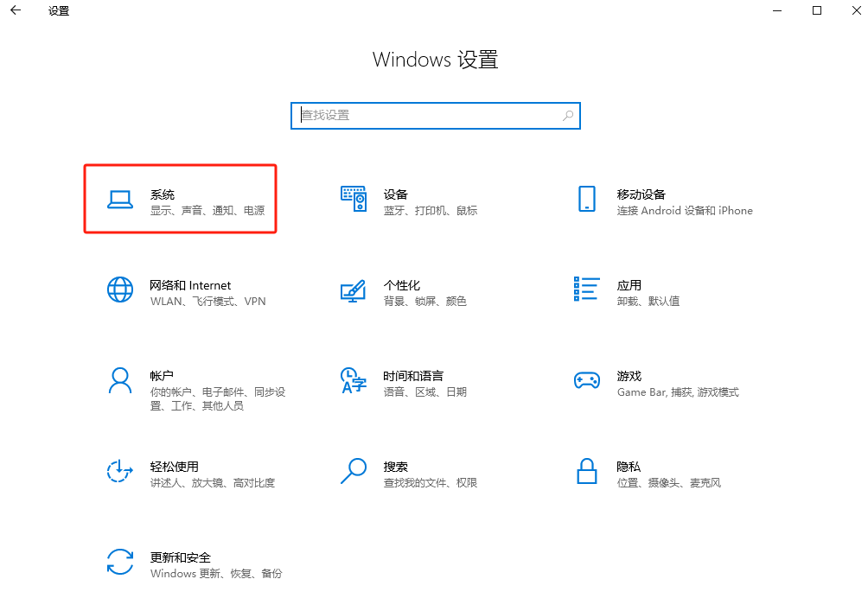This screenshot has height=611, width=868.
Task: Click the text 连接 Android 设备和 iPhone
Action: coord(685,211)
